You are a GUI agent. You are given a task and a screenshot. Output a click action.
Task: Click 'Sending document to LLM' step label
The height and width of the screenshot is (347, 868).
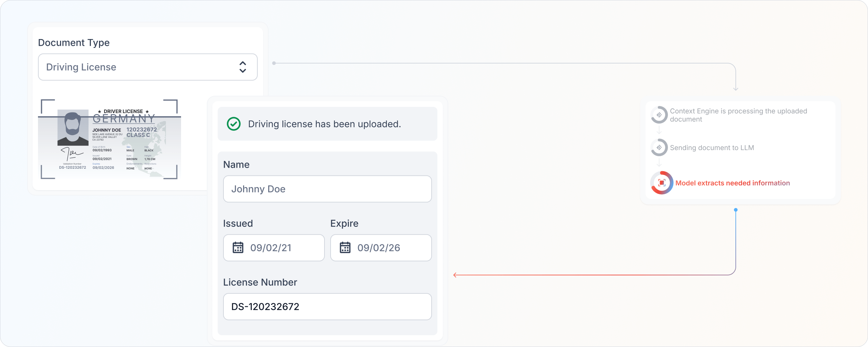(712, 148)
